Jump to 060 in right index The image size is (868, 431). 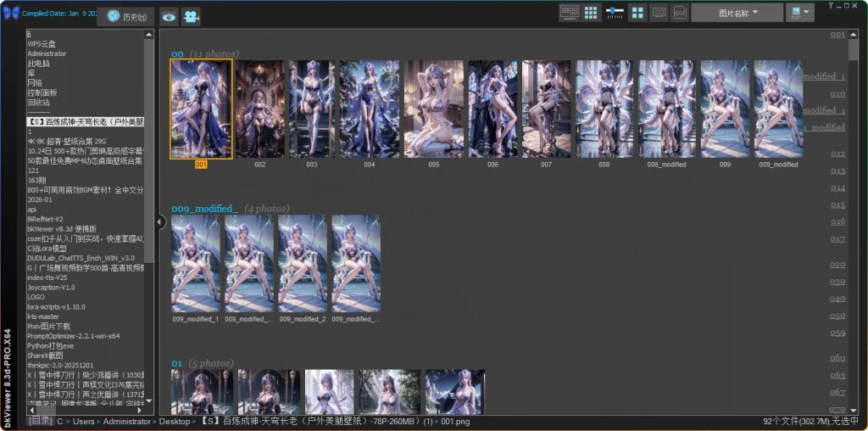[837, 358]
